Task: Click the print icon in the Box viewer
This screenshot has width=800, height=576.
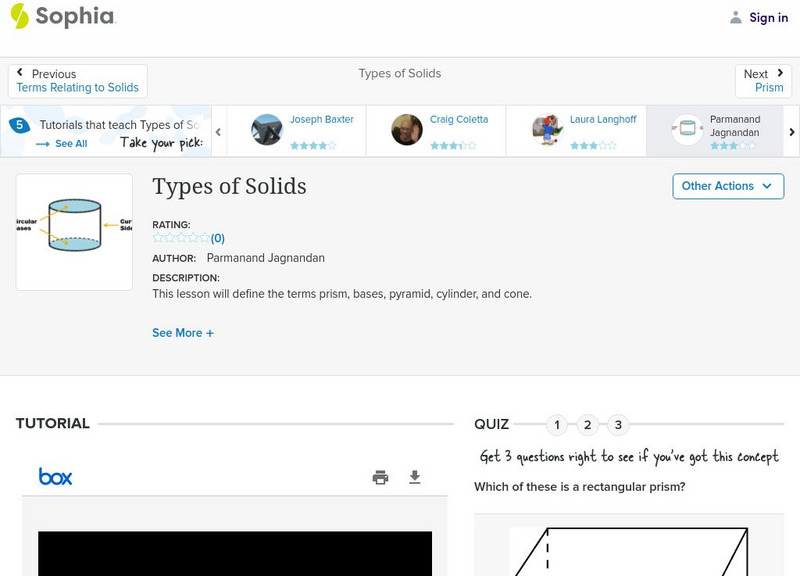Action: [x=380, y=477]
